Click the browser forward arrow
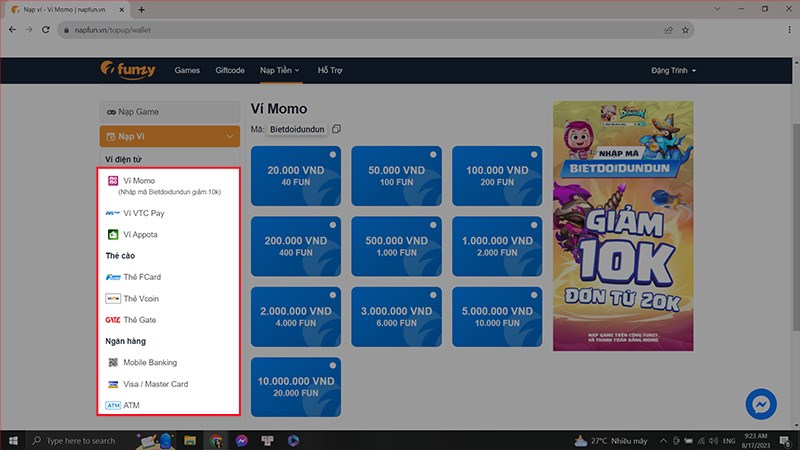The width and height of the screenshot is (800, 450). [29, 30]
